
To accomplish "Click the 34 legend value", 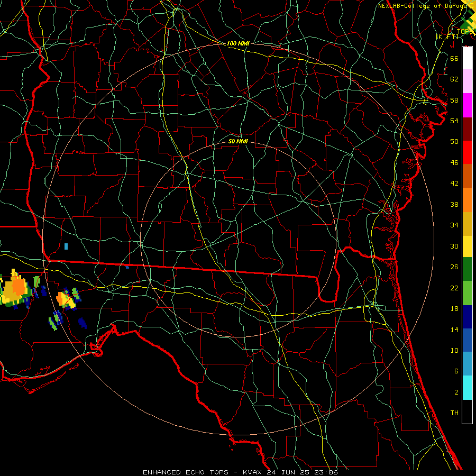I will click(454, 225).
